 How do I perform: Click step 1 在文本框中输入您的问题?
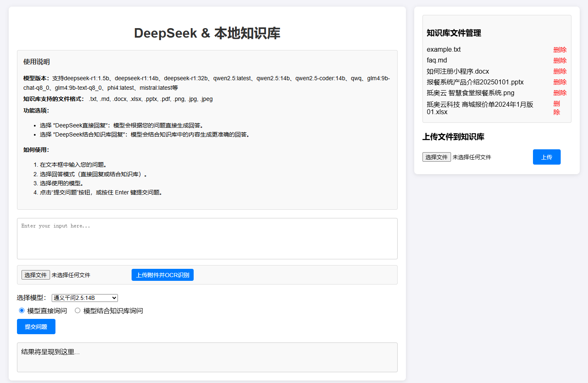73,165
